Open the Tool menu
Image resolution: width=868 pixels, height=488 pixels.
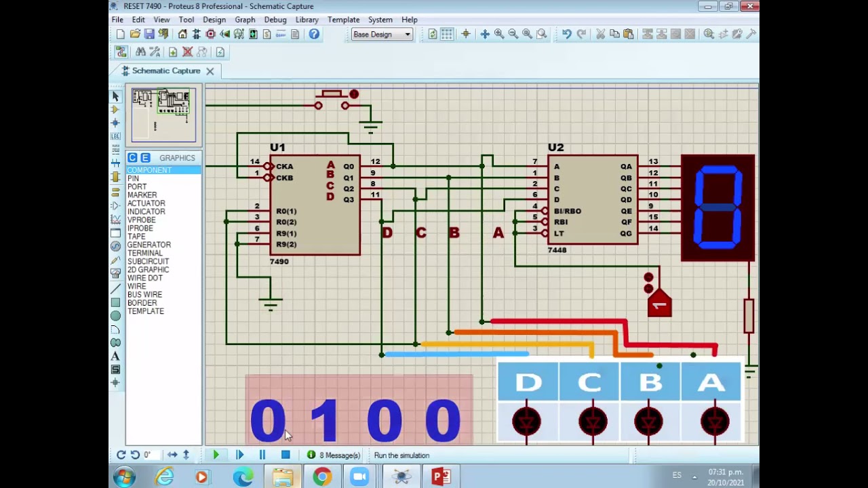click(x=186, y=20)
